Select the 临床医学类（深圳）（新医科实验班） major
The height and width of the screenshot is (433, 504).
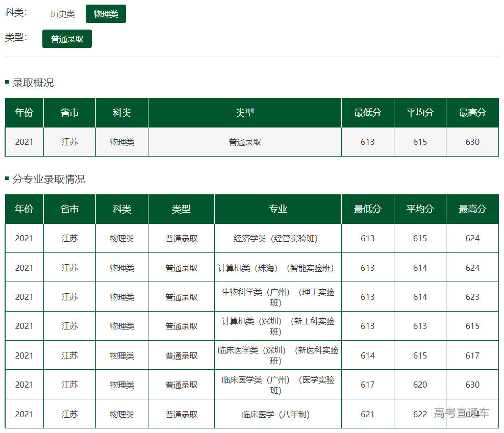coord(278,355)
